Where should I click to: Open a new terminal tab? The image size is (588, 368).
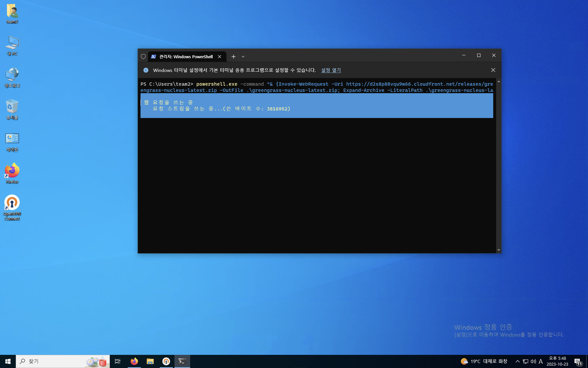pos(233,57)
